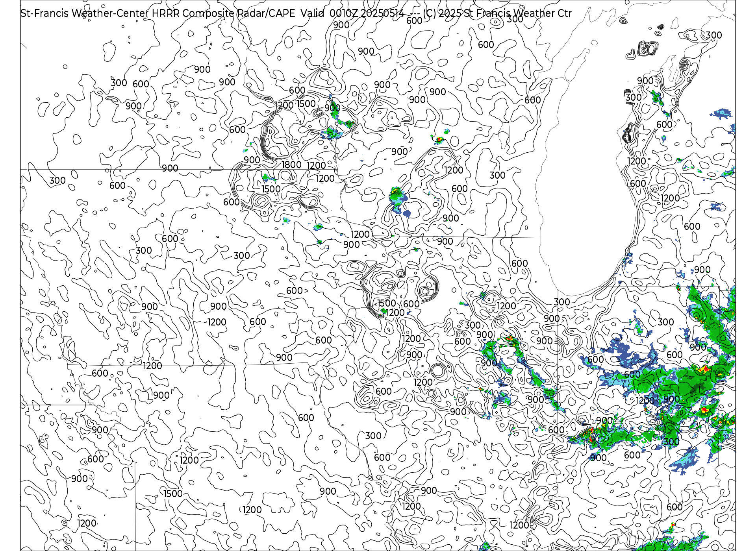Click the "HRRR Composite Radar/CAPE" title text
Viewport: 756px width, 551px height.
coord(223,13)
